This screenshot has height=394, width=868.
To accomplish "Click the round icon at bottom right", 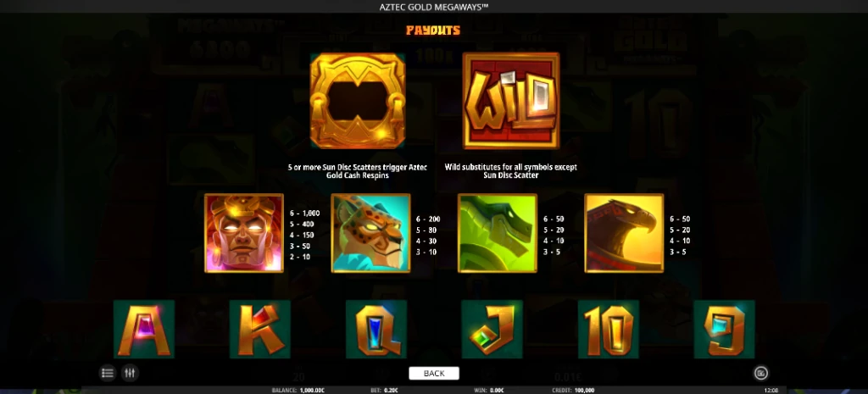I will 760,374.
